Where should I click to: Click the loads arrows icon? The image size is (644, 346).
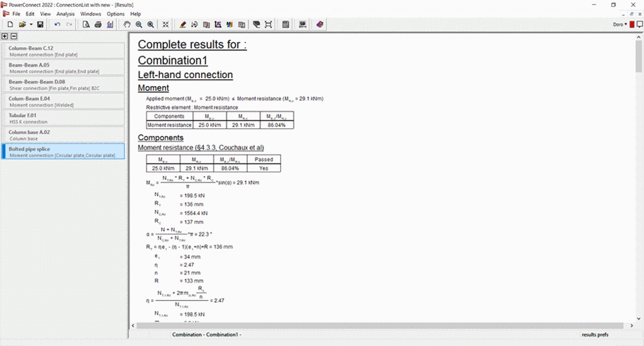pos(194,25)
